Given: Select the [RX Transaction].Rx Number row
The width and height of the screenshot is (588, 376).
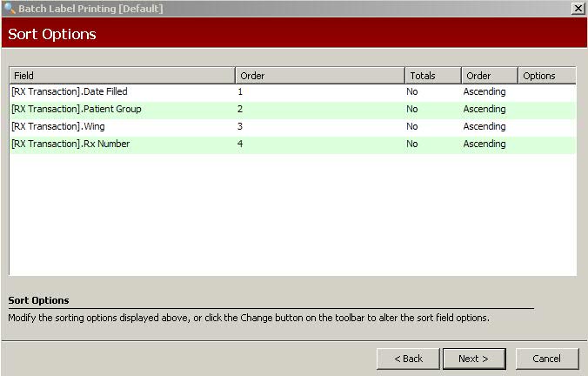Looking at the screenshot, I should [x=293, y=144].
